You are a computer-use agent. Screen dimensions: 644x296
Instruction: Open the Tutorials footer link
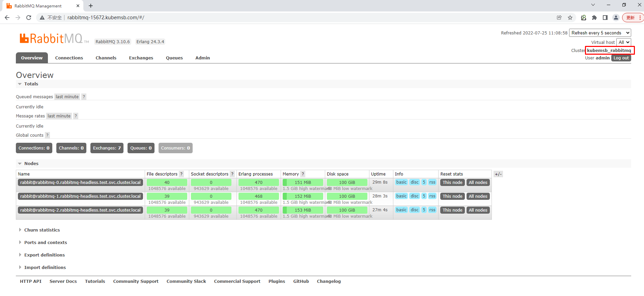tap(95, 281)
